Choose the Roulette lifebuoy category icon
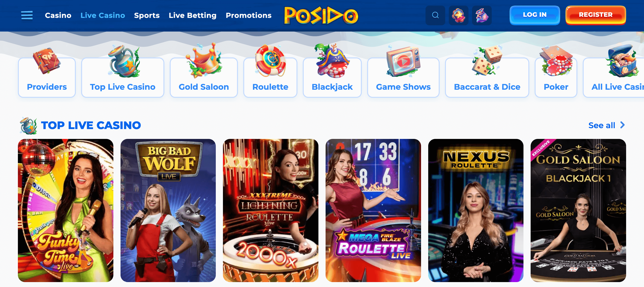Screen dimensions: 644x287 pyautogui.click(x=270, y=61)
